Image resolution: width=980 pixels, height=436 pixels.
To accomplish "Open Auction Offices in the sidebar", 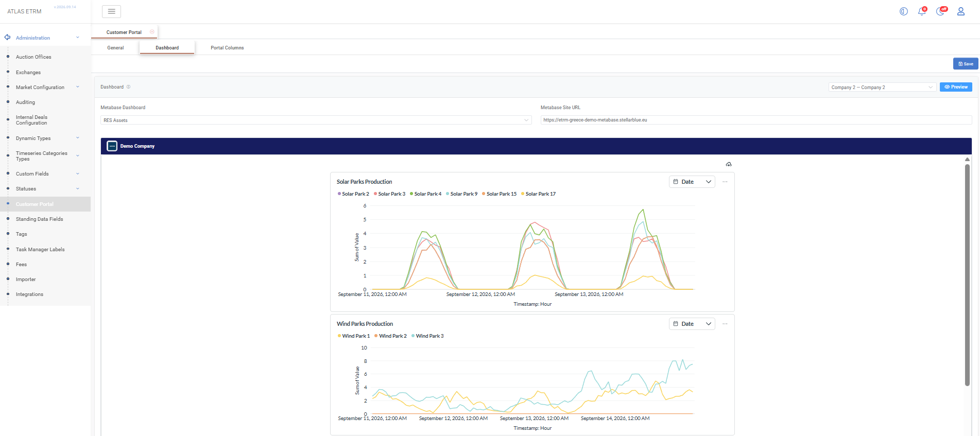I will [33, 57].
